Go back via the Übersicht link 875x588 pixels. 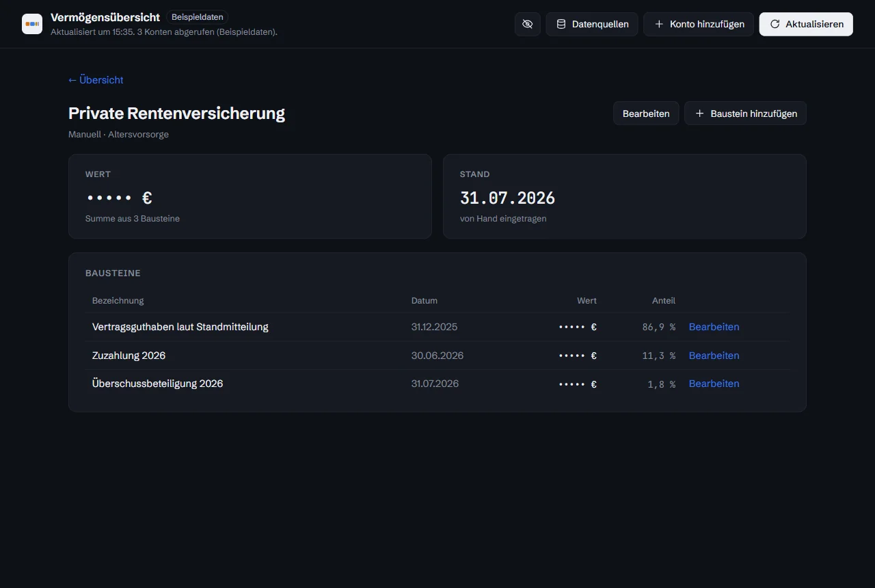(x=96, y=80)
